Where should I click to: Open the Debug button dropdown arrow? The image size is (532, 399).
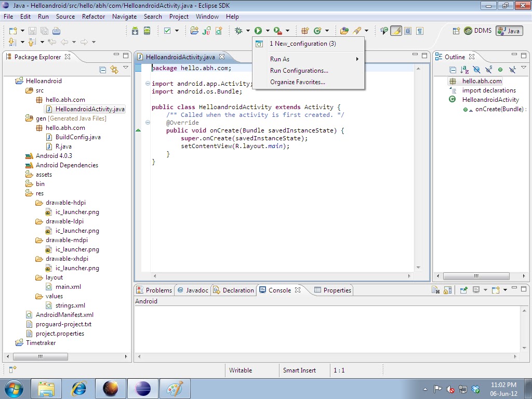[248, 31]
